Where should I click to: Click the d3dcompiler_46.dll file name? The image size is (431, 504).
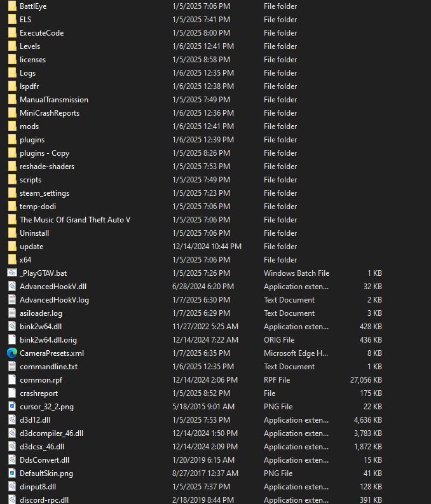tap(51, 433)
